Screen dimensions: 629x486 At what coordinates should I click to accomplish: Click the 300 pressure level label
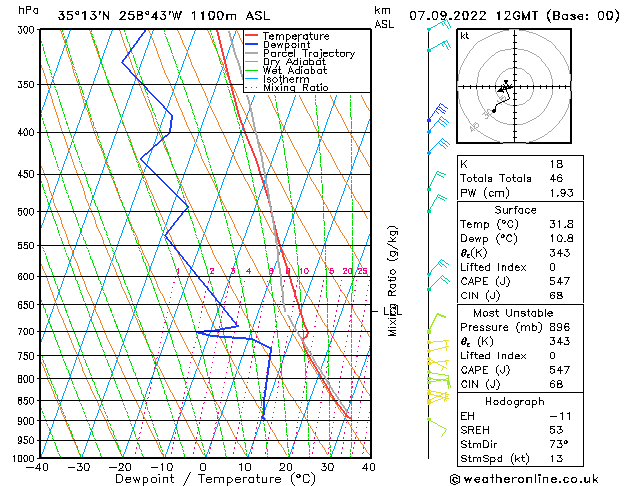(x=28, y=30)
